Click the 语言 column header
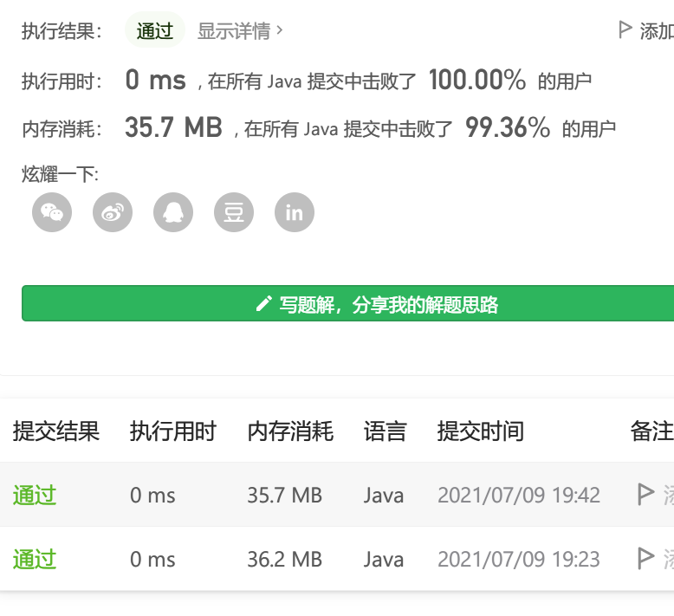The width and height of the screenshot is (674, 616). point(386,431)
